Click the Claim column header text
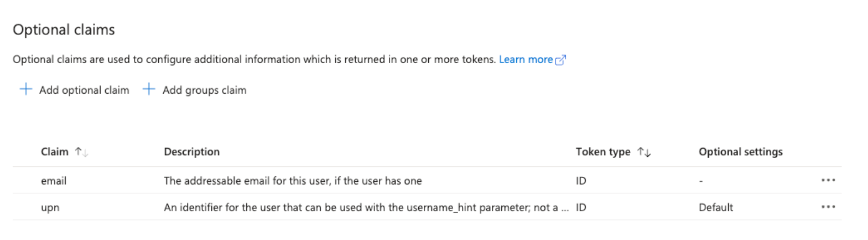This screenshot has height=240, width=868. pos(55,152)
